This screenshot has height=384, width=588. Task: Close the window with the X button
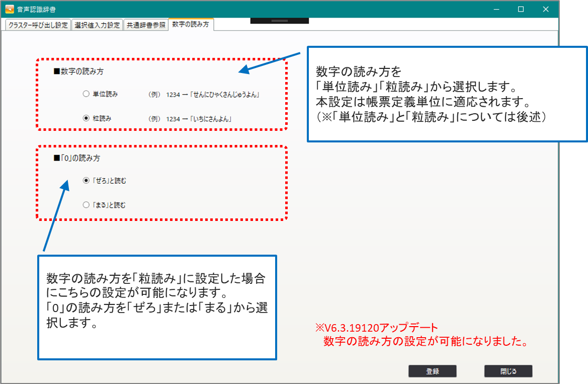tap(546, 9)
